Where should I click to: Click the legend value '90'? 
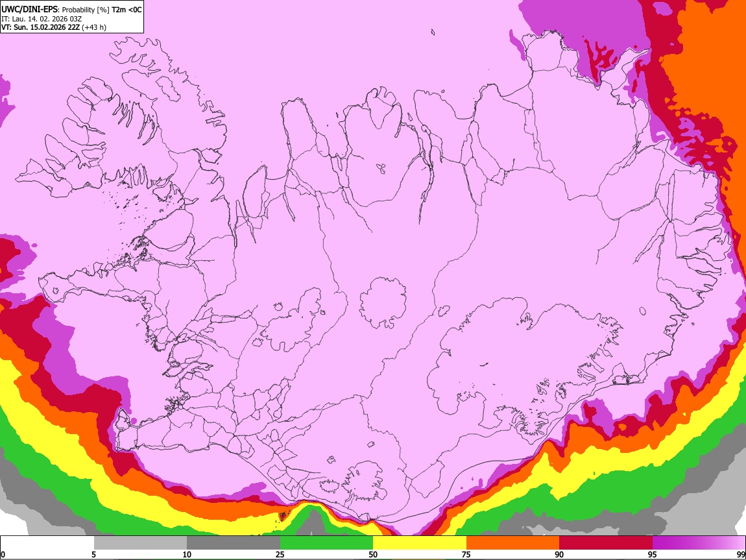[559, 554]
